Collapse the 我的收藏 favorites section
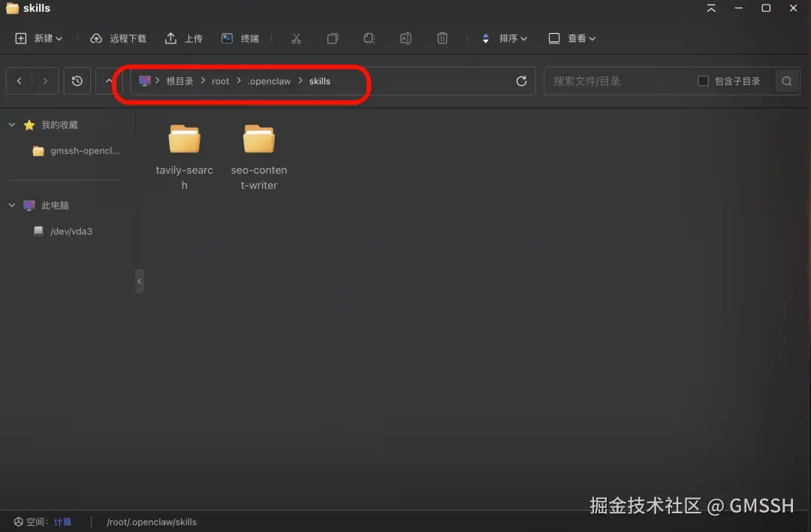Image resolution: width=811 pixels, height=532 pixels. click(x=11, y=125)
